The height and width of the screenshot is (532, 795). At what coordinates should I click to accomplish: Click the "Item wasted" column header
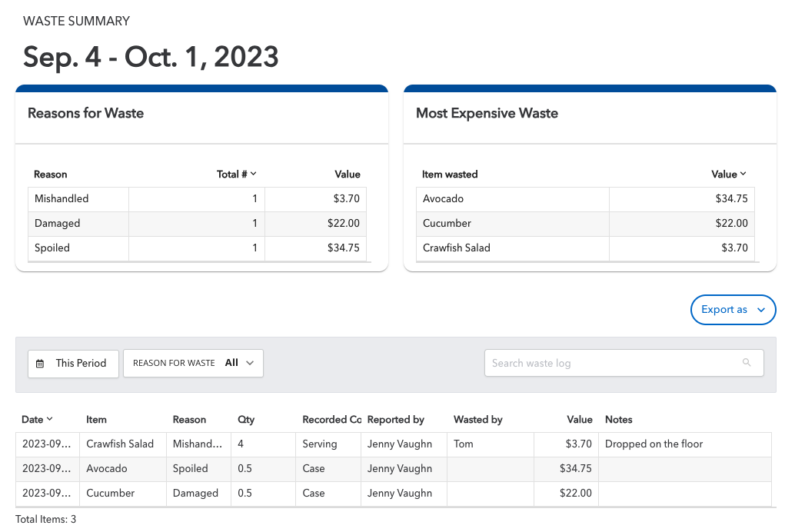tap(450, 174)
